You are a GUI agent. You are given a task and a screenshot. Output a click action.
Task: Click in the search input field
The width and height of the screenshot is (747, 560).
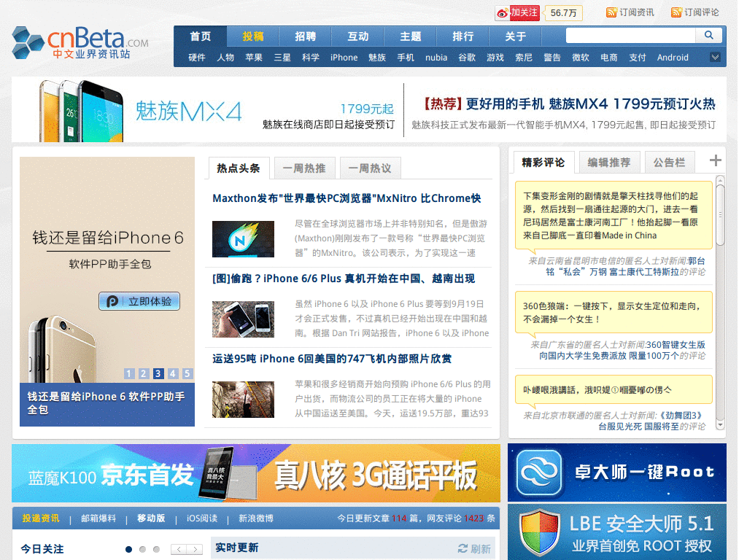click(x=631, y=35)
